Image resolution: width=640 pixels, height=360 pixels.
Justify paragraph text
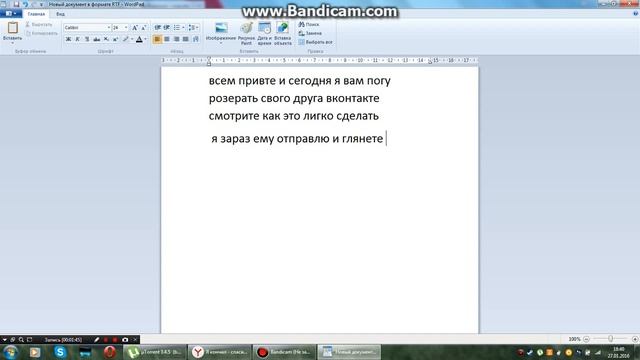186,39
